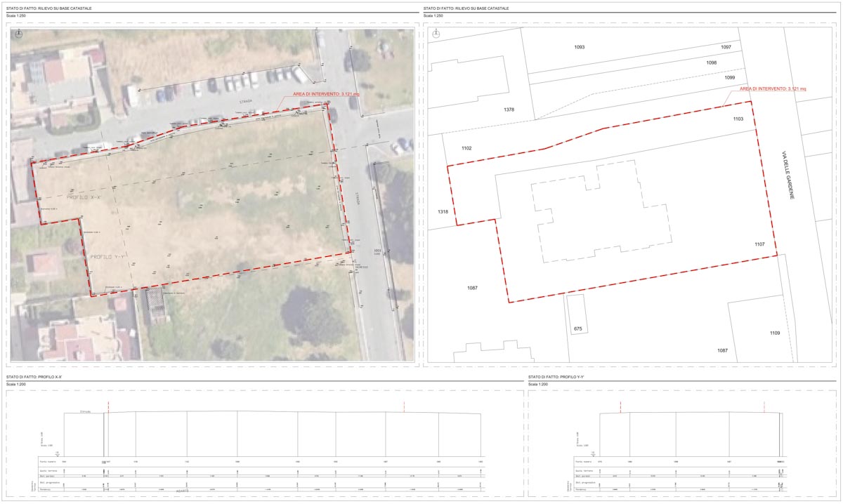
Task: Pick parcel number 1318
Action: click(443, 211)
